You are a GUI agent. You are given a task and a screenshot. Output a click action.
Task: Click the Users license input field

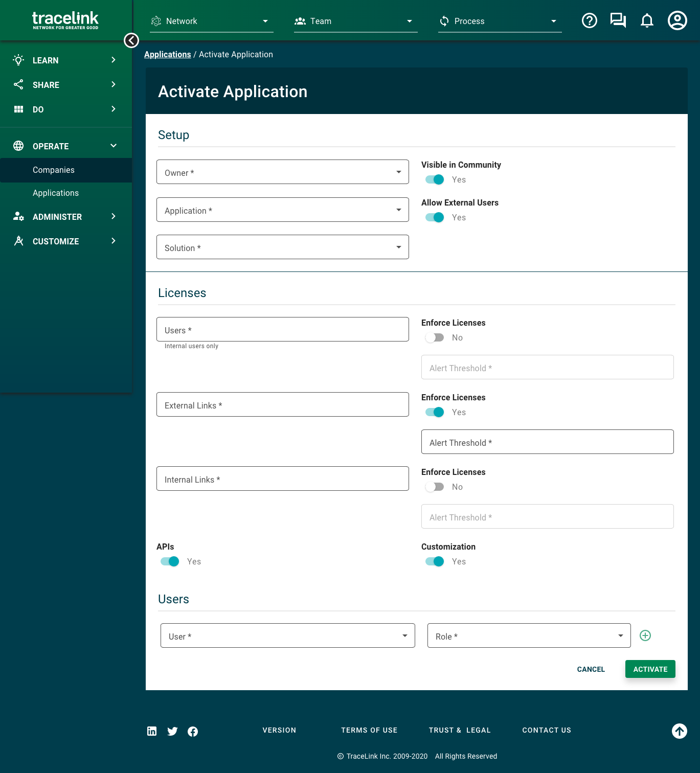283,329
